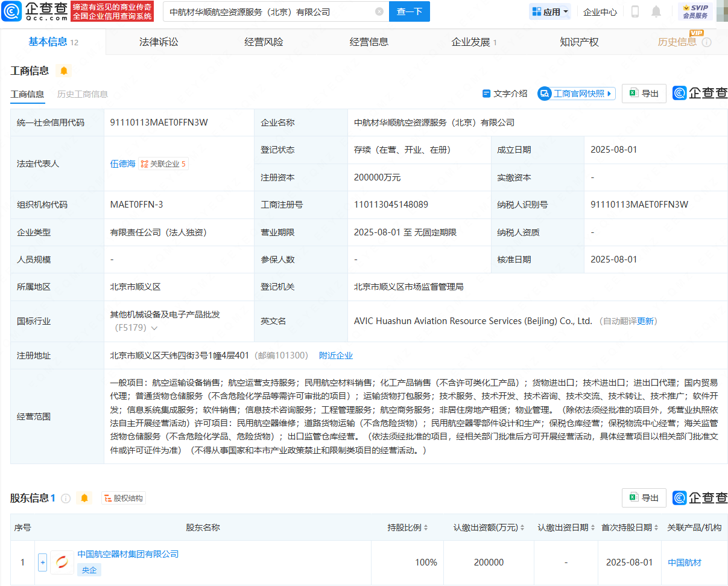Expand the 国标行业 F5179 chevron
This screenshot has height=586, width=728.
point(154,328)
